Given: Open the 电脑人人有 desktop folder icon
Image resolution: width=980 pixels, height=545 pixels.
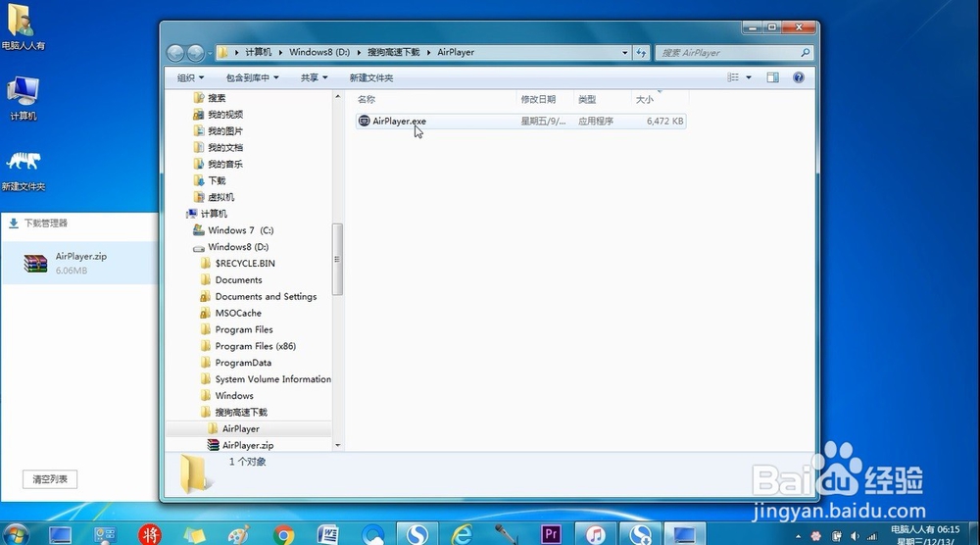Looking at the screenshot, I should click(24, 26).
